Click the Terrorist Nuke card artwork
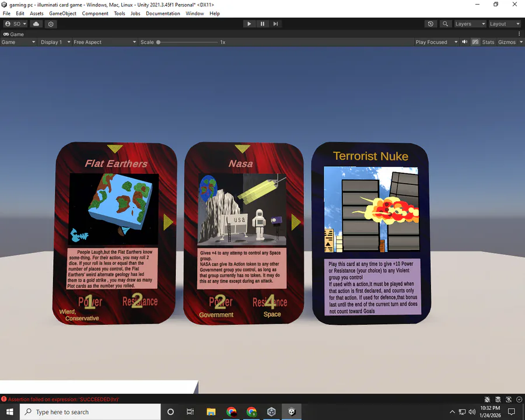 (x=371, y=209)
